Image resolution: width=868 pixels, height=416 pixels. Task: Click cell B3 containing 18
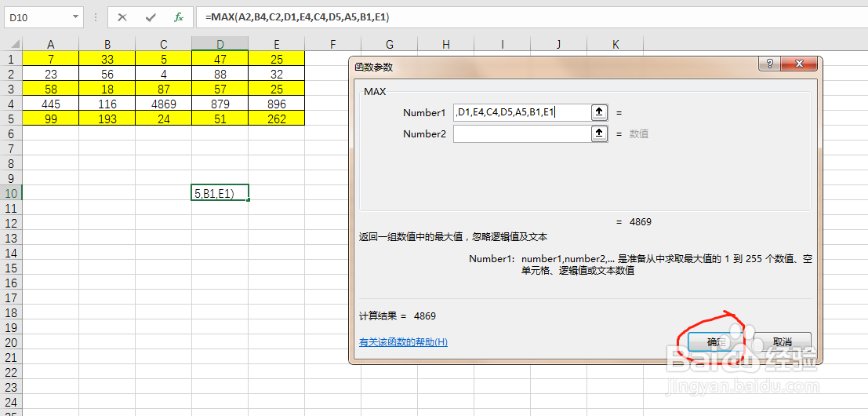tap(107, 89)
